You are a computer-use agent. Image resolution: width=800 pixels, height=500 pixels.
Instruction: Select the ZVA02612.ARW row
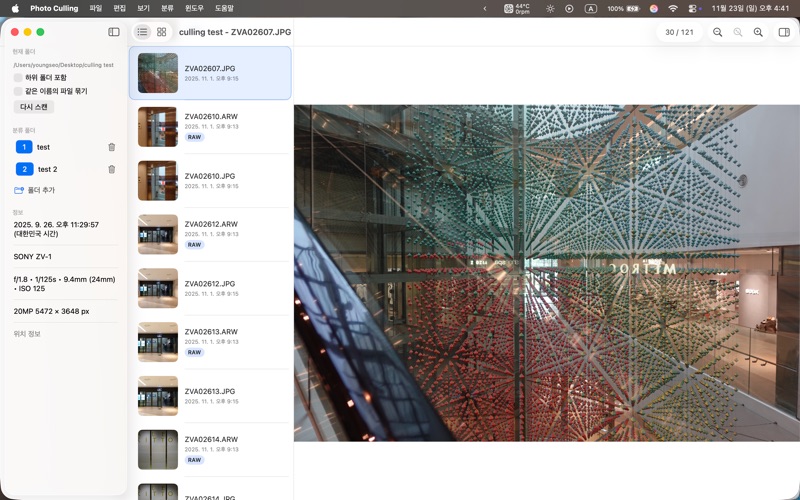pos(210,234)
